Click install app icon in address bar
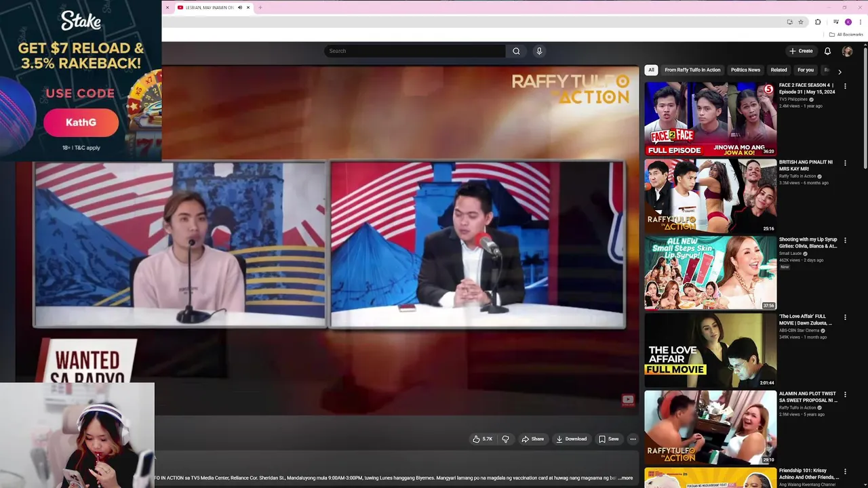This screenshot has height=488, width=868. (789, 22)
